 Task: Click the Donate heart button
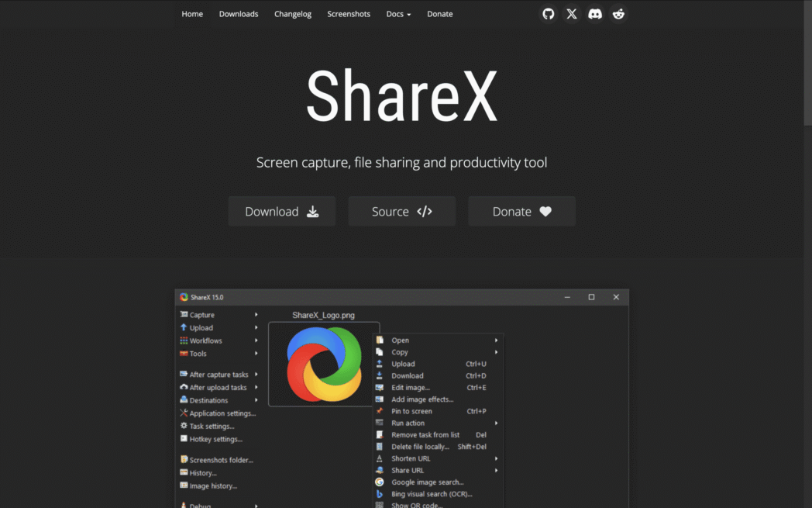(x=521, y=211)
